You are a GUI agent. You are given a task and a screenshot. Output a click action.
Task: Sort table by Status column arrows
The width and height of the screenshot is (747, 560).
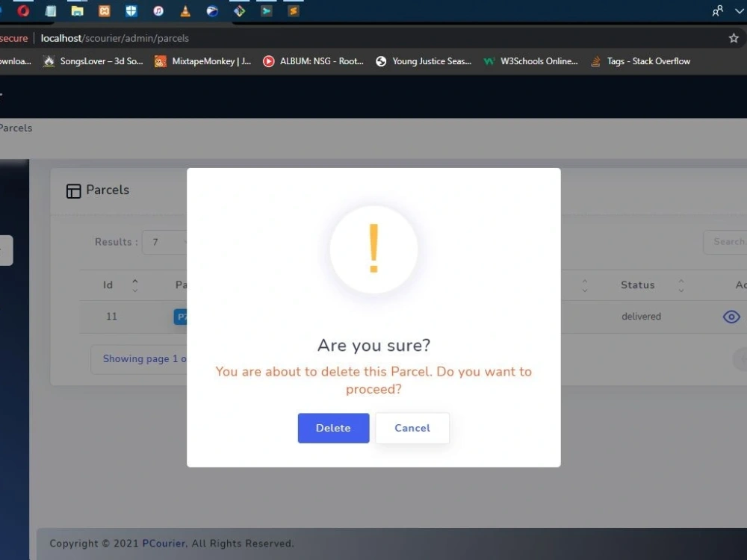click(681, 285)
